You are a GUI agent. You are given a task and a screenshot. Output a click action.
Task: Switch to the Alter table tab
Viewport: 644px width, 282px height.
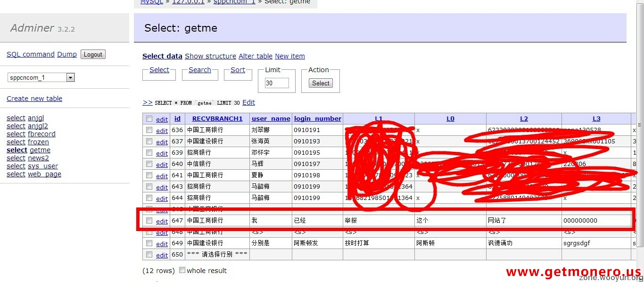tap(256, 56)
